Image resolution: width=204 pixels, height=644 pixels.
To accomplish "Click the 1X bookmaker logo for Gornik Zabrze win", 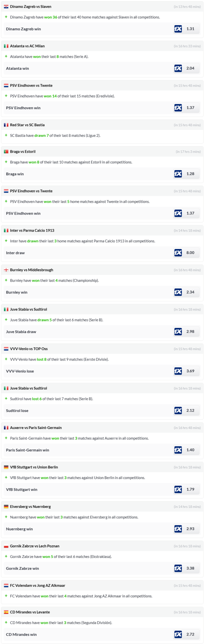I will 178,568.
